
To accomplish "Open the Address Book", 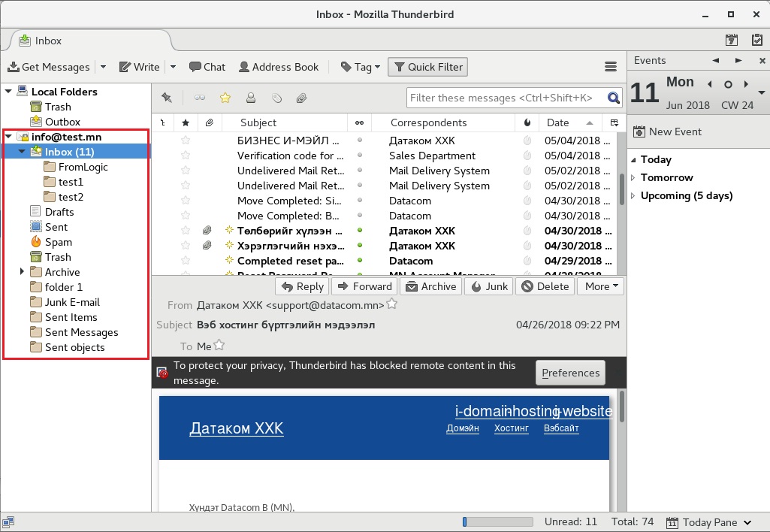I will click(279, 67).
